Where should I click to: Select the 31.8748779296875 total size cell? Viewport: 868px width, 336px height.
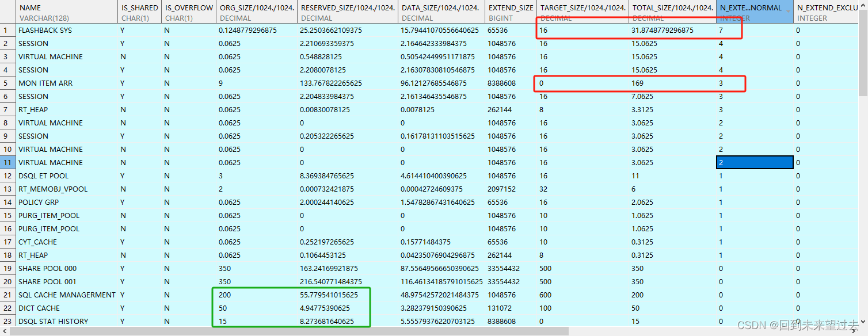(x=673, y=30)
